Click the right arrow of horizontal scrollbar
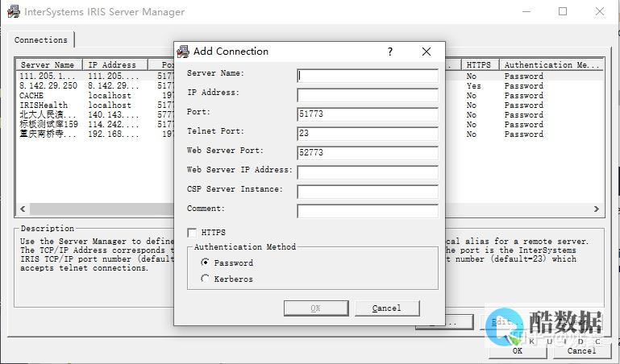The height and width of the screenshot is (364, 620). pyautogui.click(x=597, y=209)
